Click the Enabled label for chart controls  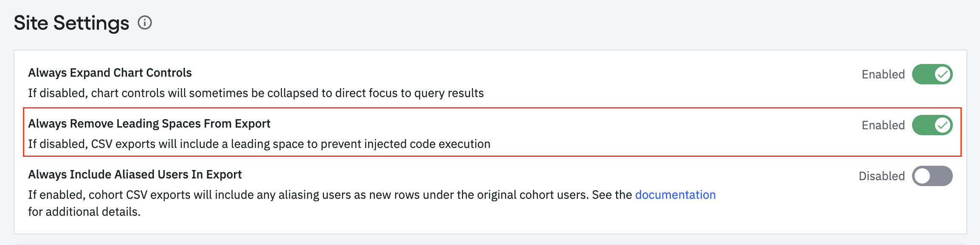[883, 75]
